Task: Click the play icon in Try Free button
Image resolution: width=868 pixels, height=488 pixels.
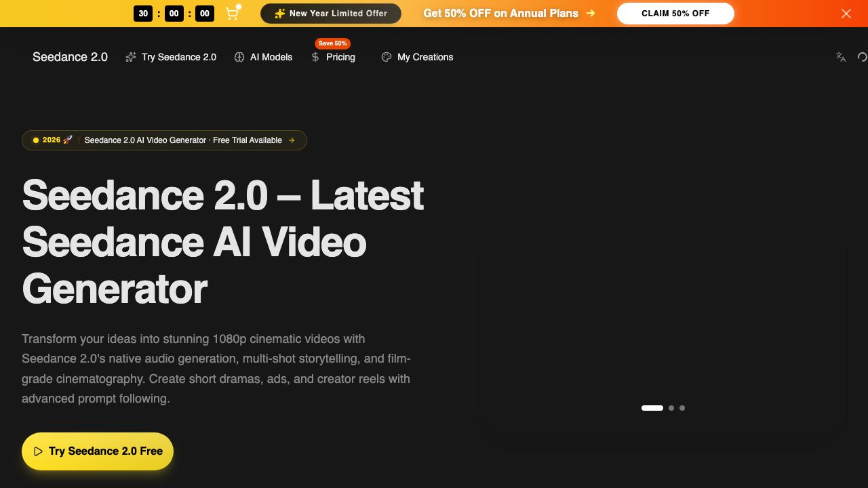Action: [39, 451]
